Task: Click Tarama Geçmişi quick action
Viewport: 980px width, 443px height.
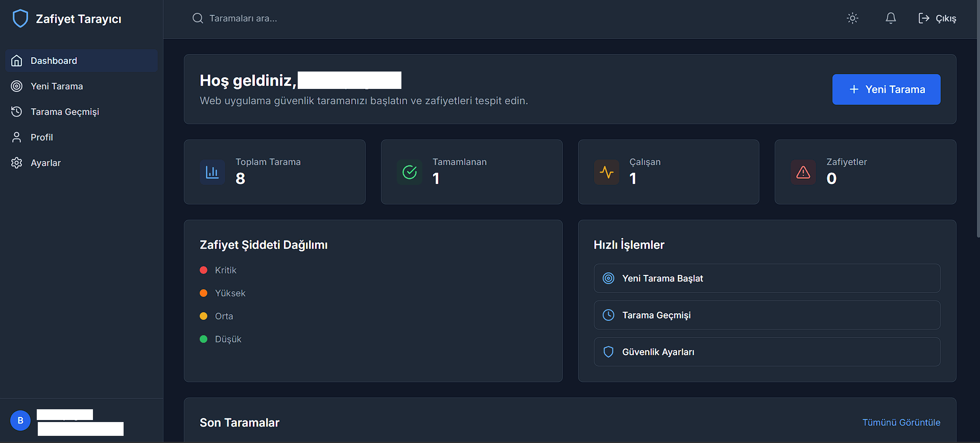Action: tap(767, 315)
